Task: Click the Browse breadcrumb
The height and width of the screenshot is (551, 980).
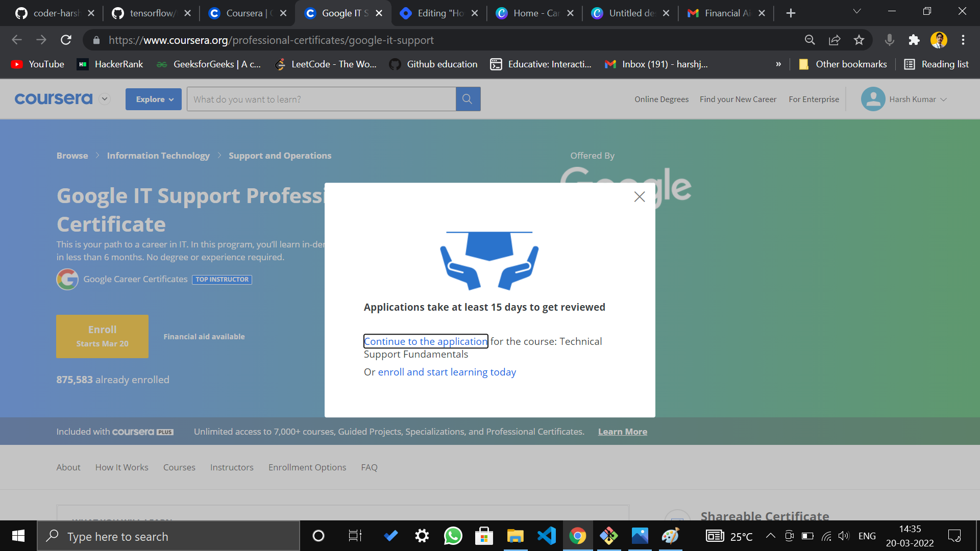Action: [72, 156]
